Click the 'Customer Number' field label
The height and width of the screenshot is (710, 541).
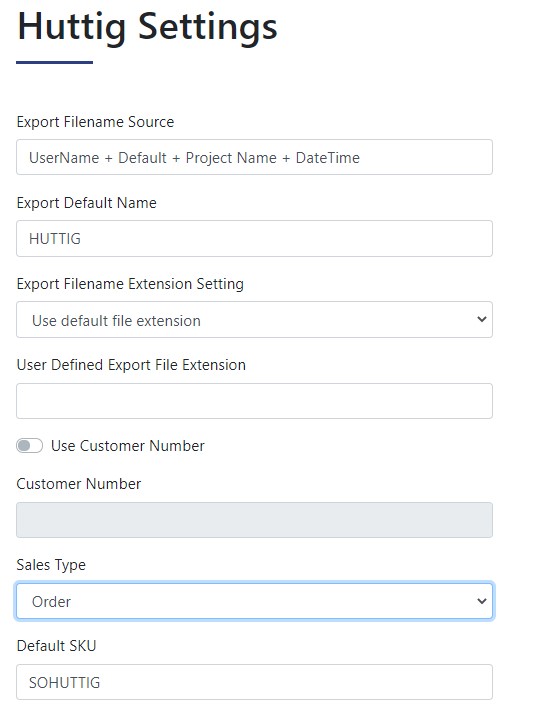(x=79, y=484)
